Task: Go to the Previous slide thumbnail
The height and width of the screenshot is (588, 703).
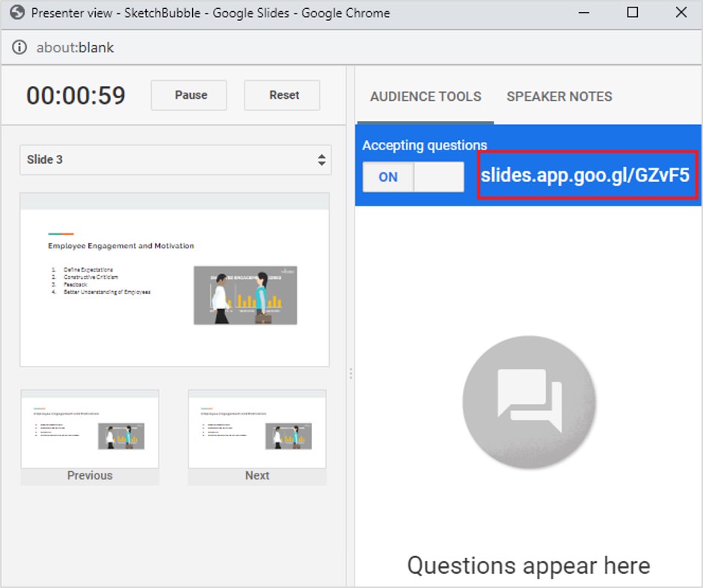Action: coord(90,438)
